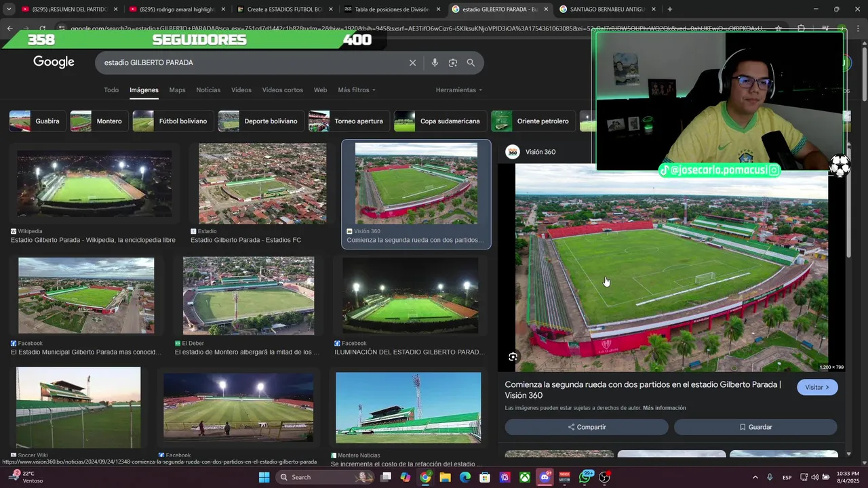Open the battery tray icon

[825, 477]
